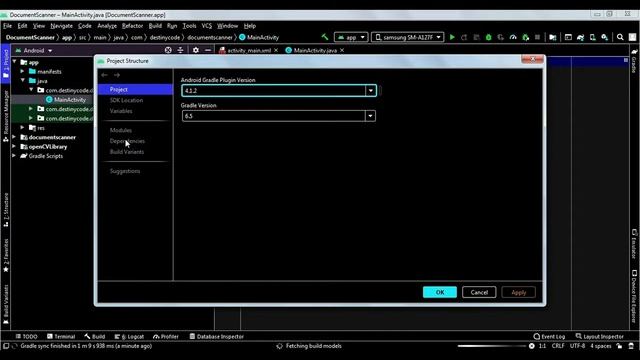Open the Navigate menu
This screenshot has height=360, width=640.
point(61,26)
